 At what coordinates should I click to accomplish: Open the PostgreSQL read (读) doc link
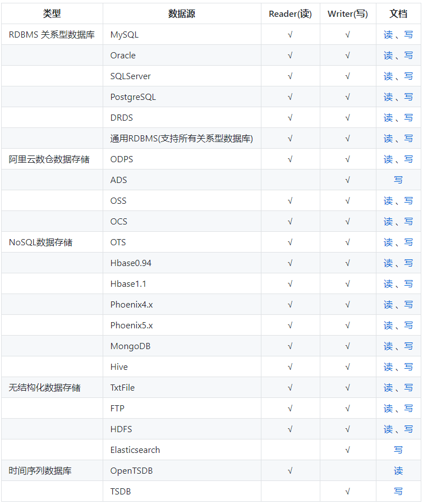pyautogui.click(x=388, y=97)
